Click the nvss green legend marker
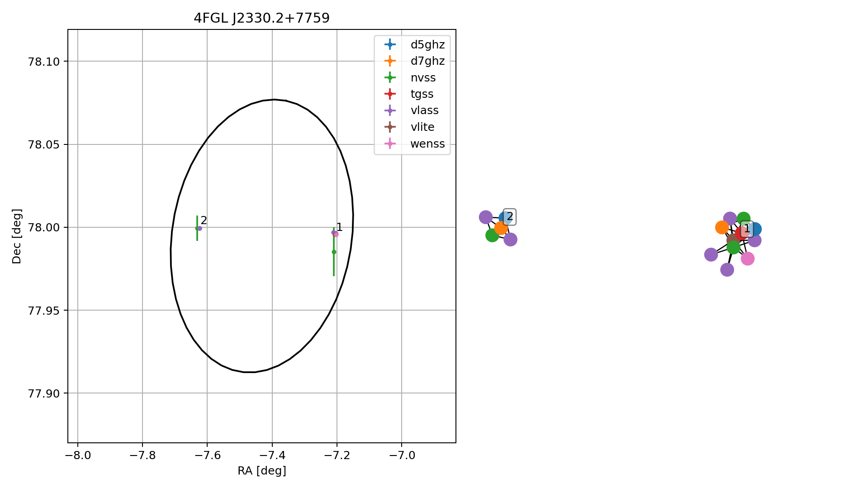Image resolution: width=868 pixels, height=489 pixels. coord(389,77)
